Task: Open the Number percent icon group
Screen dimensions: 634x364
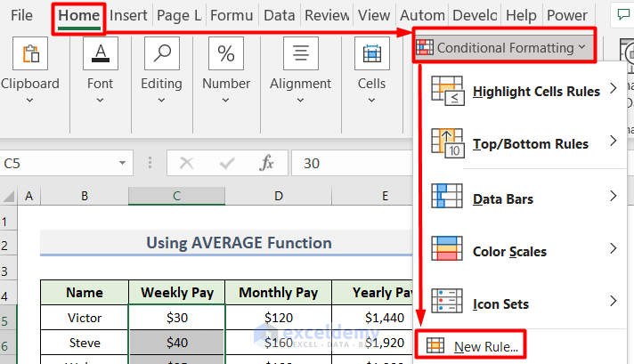Action: coord(226,53)
